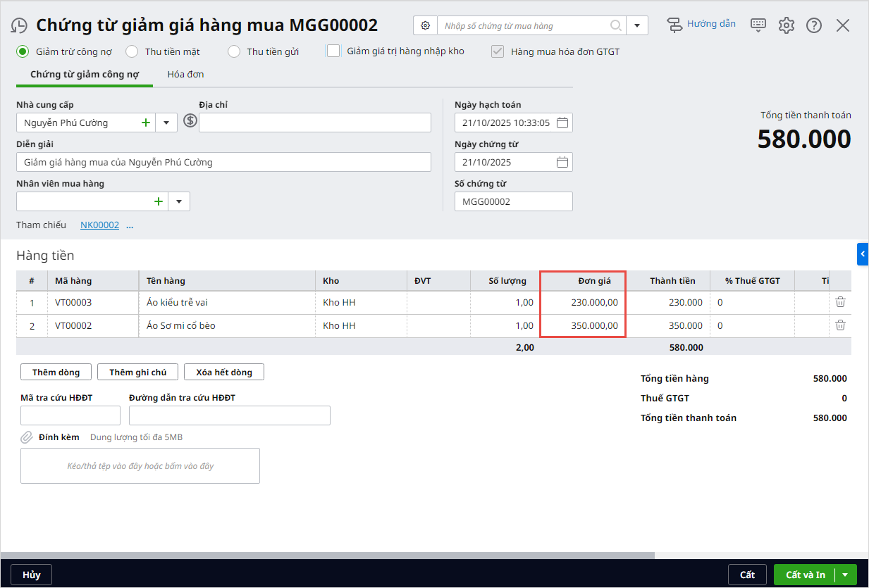Click the dollar sign icon near address

click(190, 121)
